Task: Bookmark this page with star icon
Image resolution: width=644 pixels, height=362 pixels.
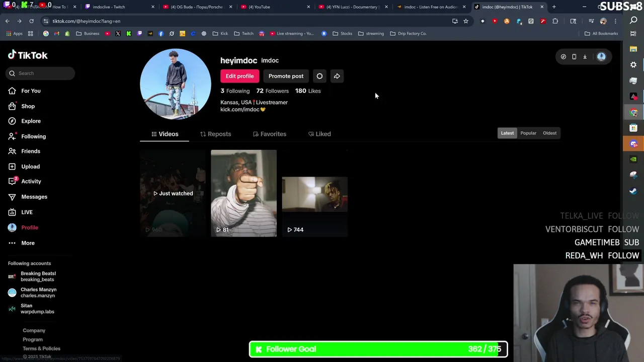Action: (x=466, y=21)
